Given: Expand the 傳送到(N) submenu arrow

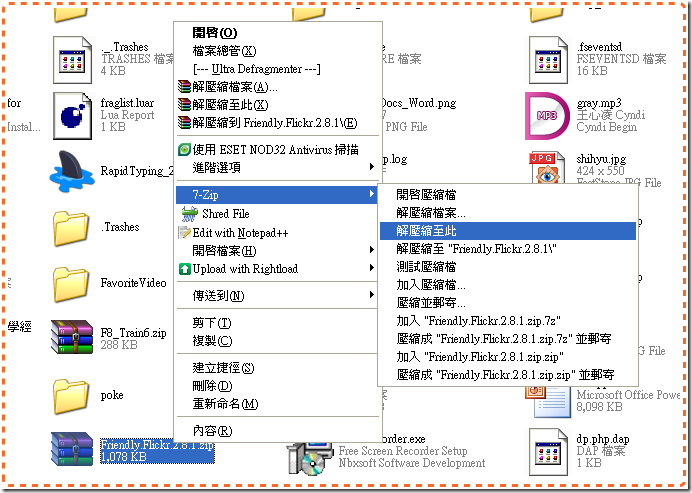Looking at the screenshot, I should coord(372,295).
